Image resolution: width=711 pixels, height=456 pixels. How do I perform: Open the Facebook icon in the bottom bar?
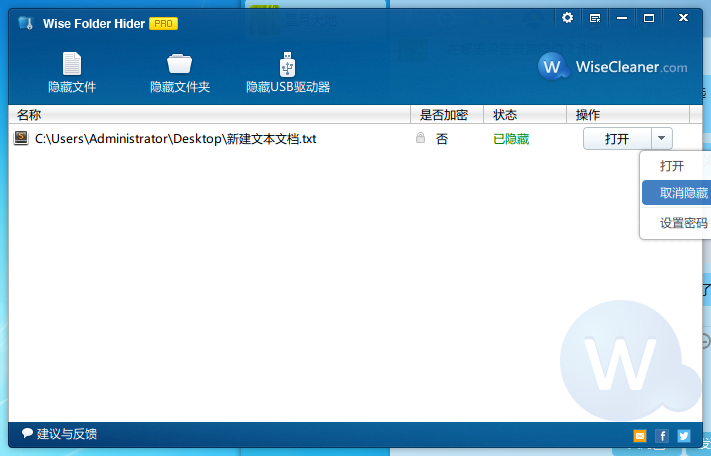pos(662,436)
